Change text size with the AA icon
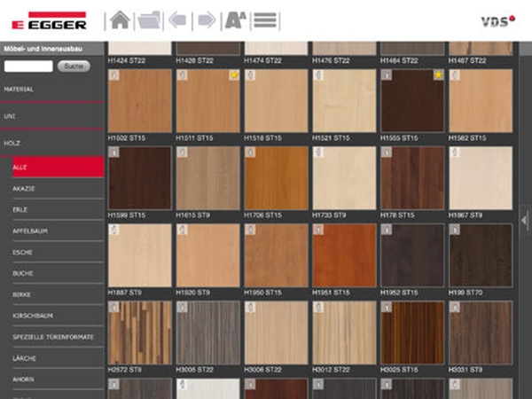Screen dimensions: 532x399 [235, 20]
